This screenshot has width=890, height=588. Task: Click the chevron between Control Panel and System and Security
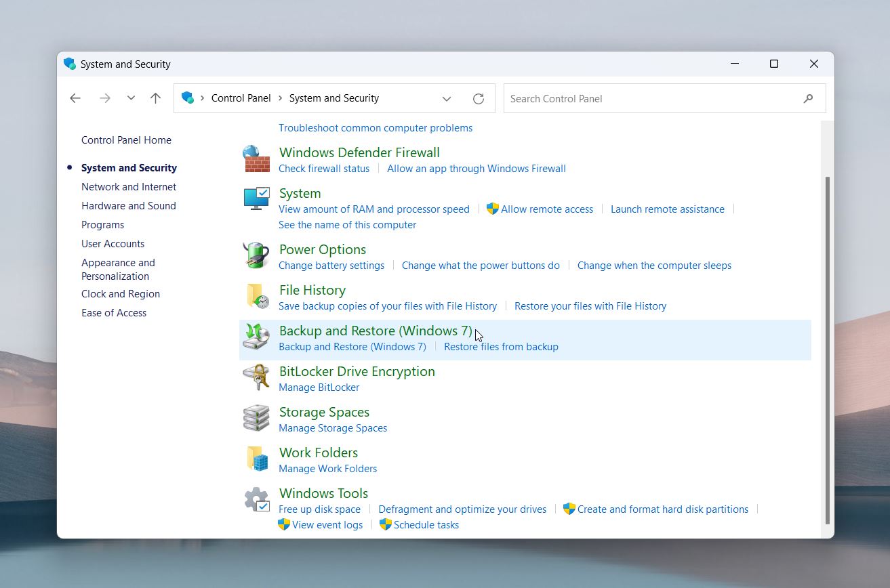[x=280, y=98]
